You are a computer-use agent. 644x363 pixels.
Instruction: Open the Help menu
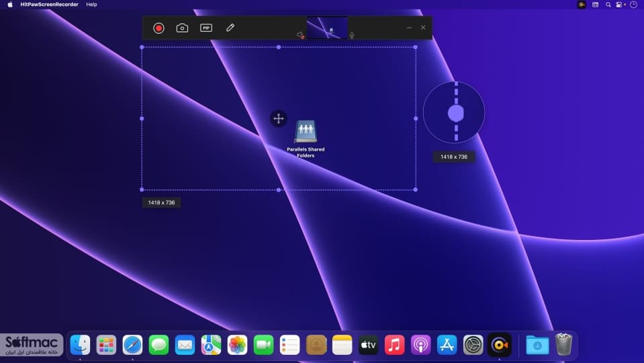[91, 5]
